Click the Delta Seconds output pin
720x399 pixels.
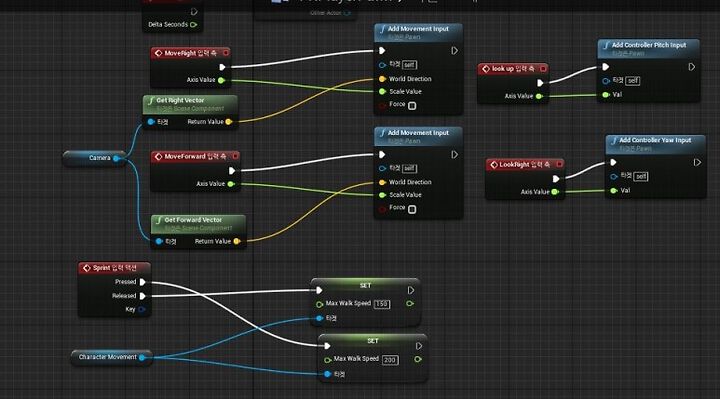tap(193, 24)
